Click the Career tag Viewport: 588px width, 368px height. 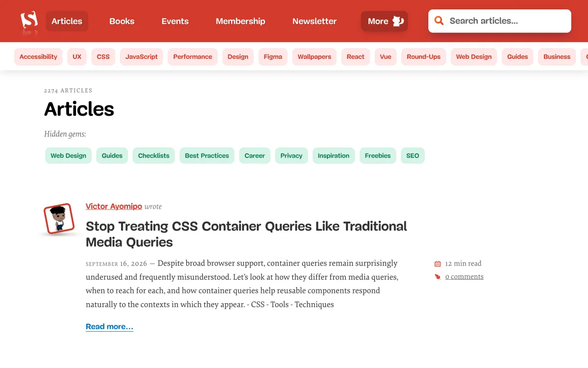pyautogui.click(x=255, y=156)
